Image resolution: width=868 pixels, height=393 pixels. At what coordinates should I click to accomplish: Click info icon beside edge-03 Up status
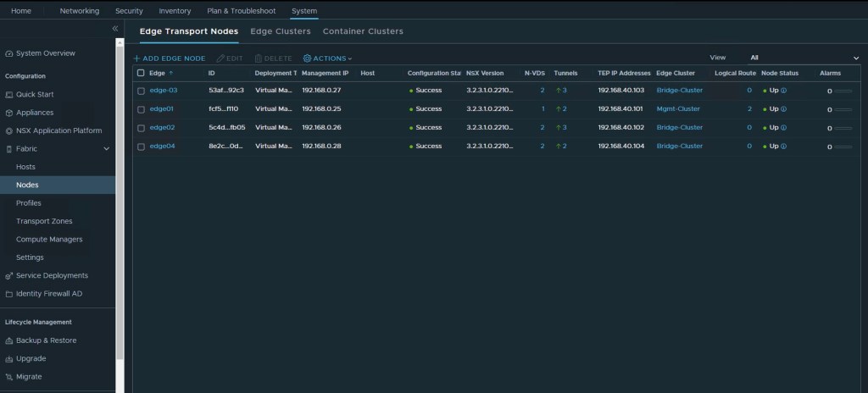point(784,91)
